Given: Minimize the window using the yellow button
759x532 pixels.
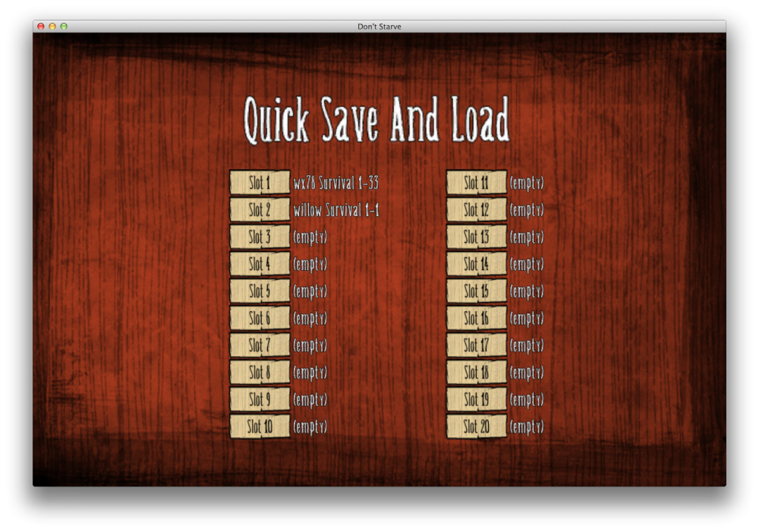Looking at the screenshot, I should 52,27.
